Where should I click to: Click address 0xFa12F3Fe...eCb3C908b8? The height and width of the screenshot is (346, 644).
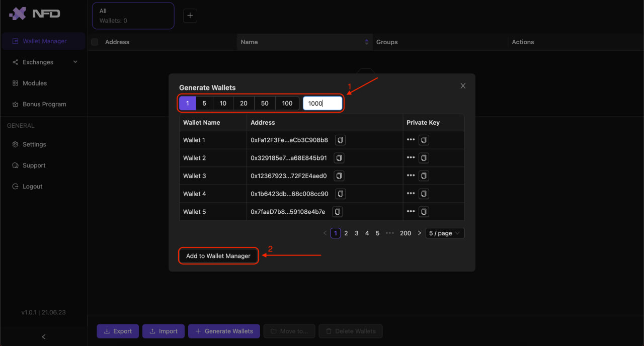(x=289, y=140)
